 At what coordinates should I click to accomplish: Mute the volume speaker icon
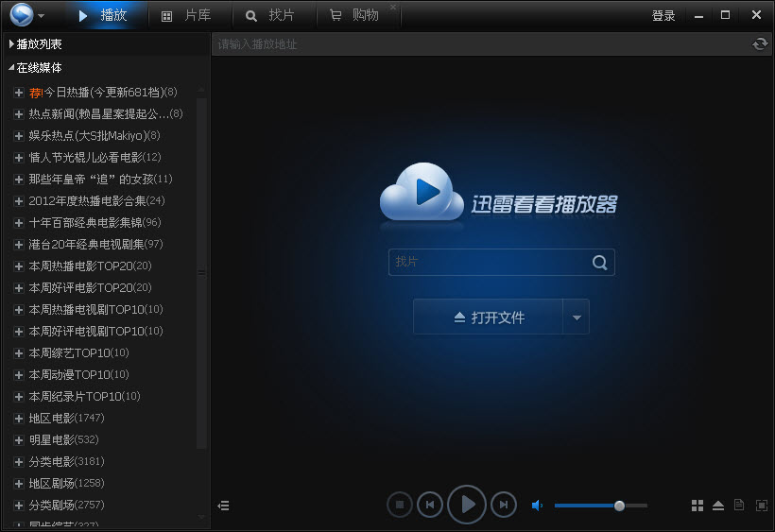pos(537,506)
